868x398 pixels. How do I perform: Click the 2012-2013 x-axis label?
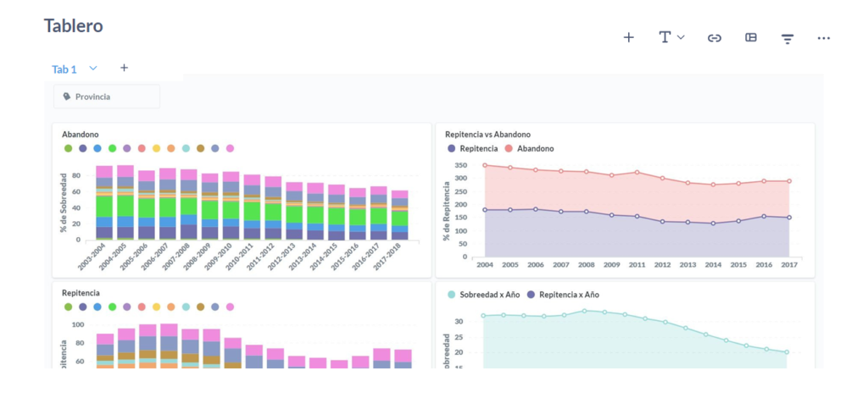coord(283,256)
